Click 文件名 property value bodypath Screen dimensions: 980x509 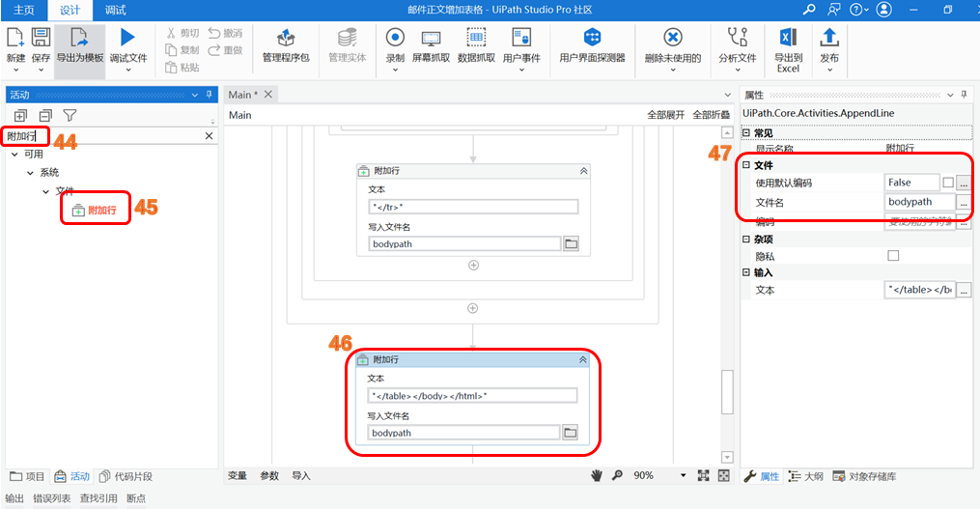(919, 202)
